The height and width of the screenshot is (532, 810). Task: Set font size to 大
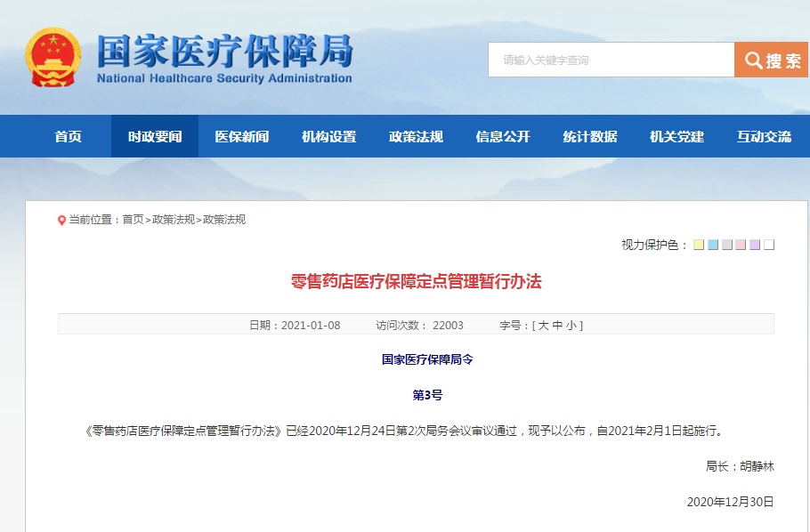point(544,326)
